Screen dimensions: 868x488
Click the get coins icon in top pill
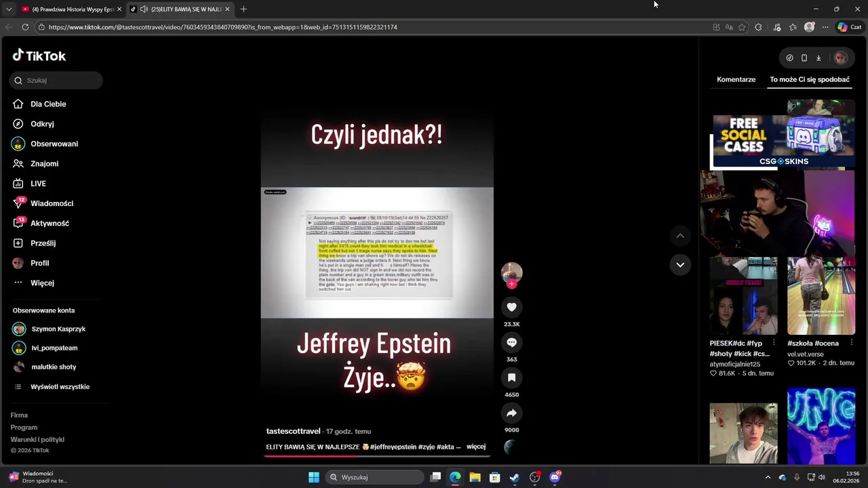point(789,58)
